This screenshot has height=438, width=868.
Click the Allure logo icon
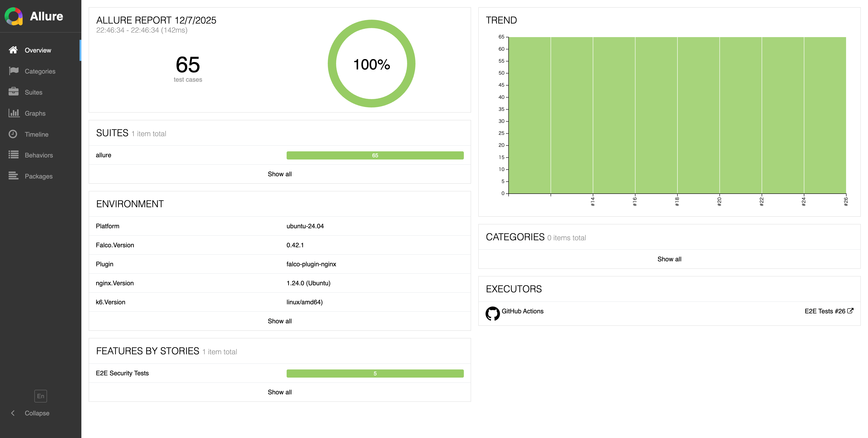(14, 16)
